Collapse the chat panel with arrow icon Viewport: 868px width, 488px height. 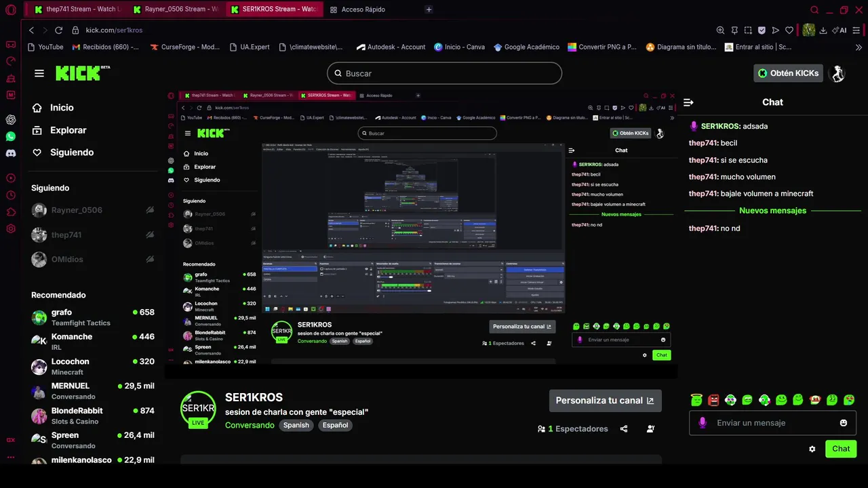[689, 102]
